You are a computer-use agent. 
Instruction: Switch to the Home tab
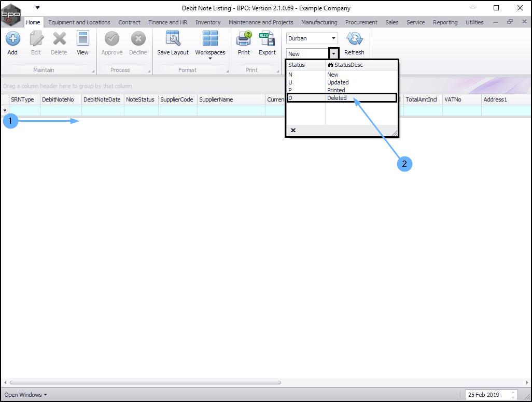pos(33,22)
